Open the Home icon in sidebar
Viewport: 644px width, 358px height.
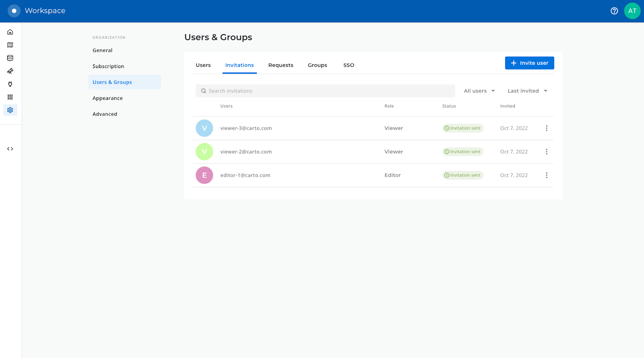point(10,32)
